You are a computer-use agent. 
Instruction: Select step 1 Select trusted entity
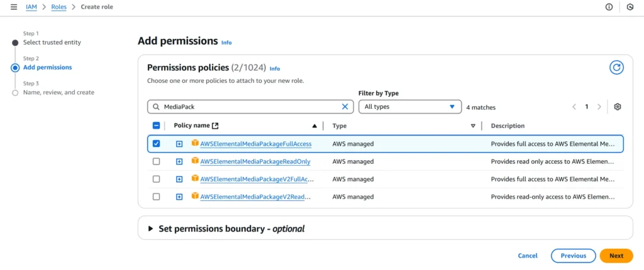[52, 42]
